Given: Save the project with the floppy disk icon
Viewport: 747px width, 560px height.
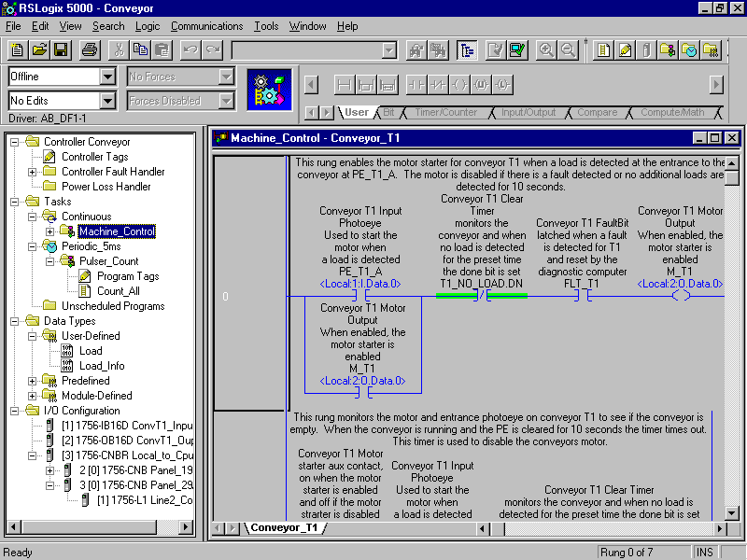Looking at the screenshot, I should (61, 49).
